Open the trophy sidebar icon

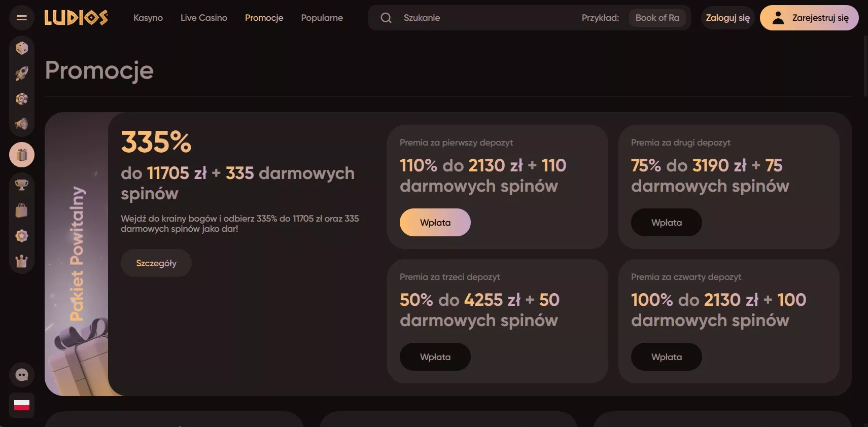(22, 185)
